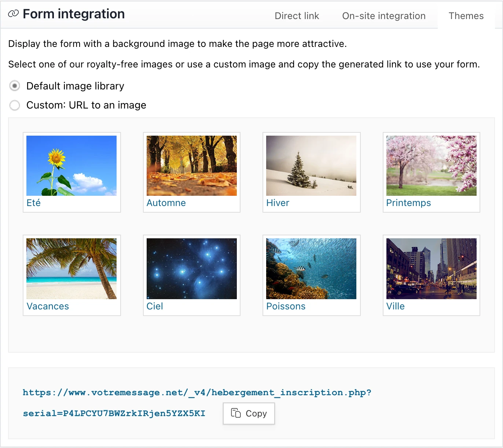Select the Default image library option

(15, 86)
